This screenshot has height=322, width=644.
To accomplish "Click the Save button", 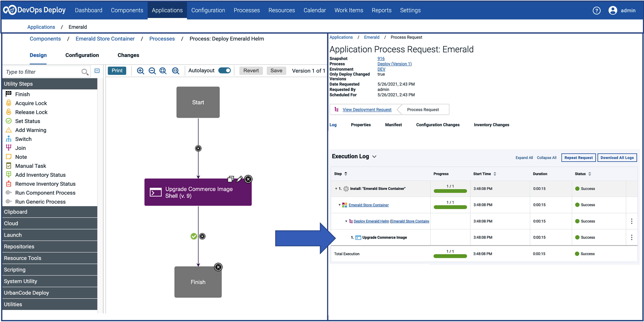I will pyautogui.click(x=276, y=71).
